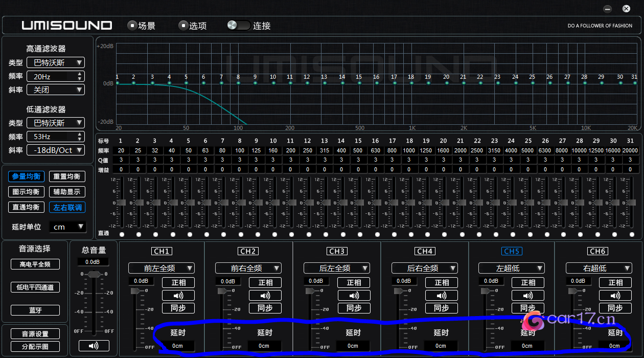The width and height of the screenshot is (644, 358).
Task: Toggle CH4 speaker mute icon
Action: pyautogui.click(x=442, y=296)
